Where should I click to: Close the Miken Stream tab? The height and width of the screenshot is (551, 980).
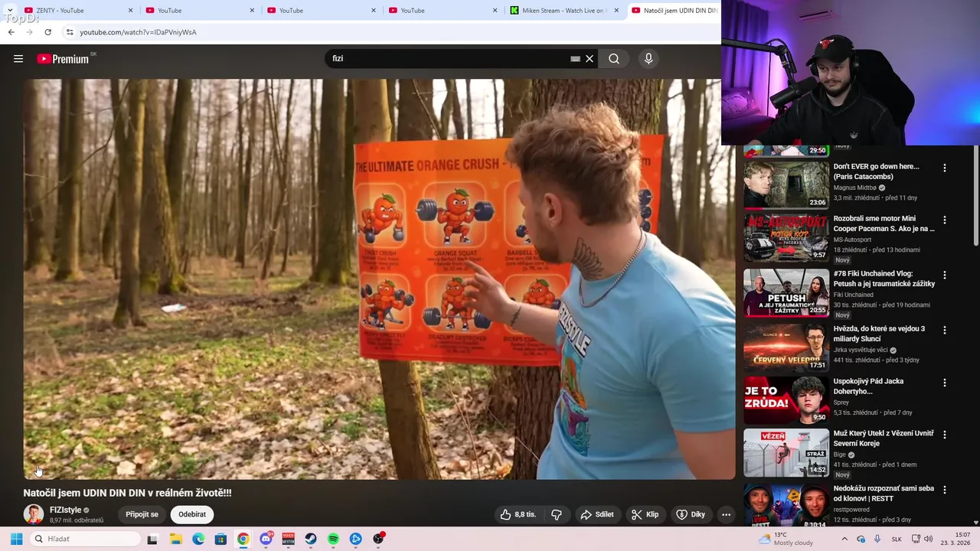click(x=617, y=11)
